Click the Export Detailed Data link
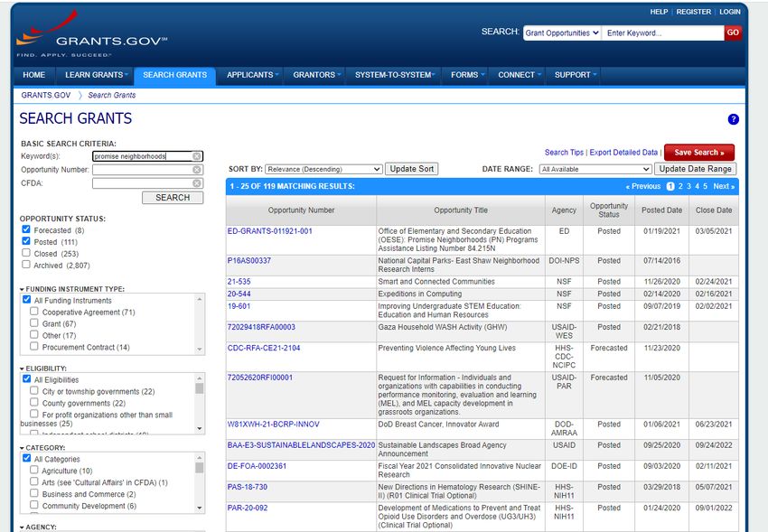The height and width of the screenshot is (532, 768). click(x=623, y=153)
